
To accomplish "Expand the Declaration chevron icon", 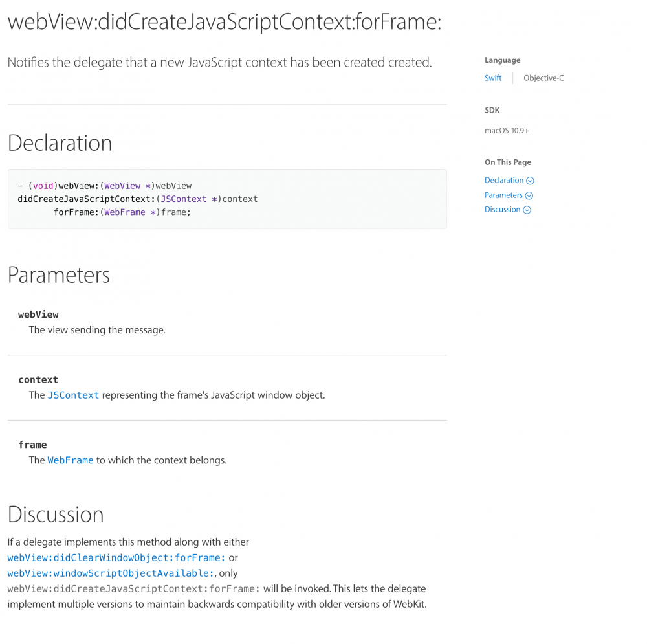I will (x=530, y=180).
